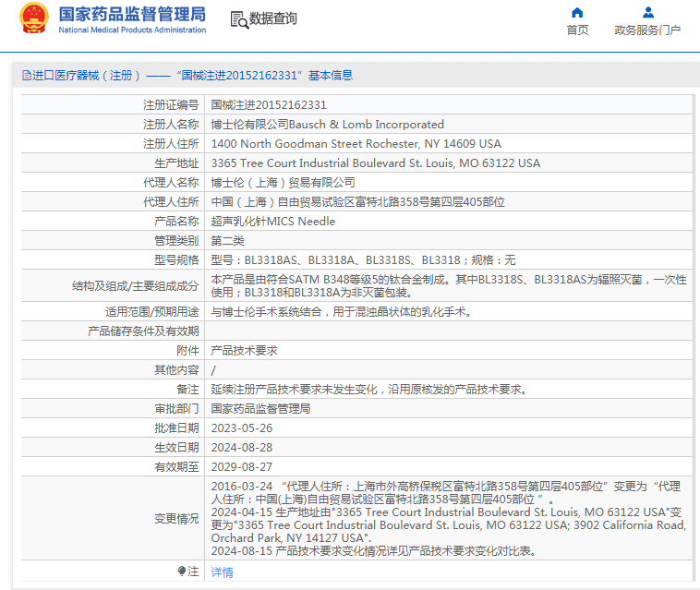Image resolution: width=700 pixels, height=590 pixels.
Task: Click the 有效期至 row label
Action: (x=176, y=467)
